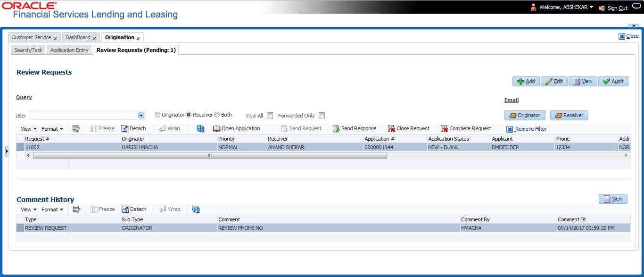Click Wrap in Comment History toolbar

coord(170,209)
